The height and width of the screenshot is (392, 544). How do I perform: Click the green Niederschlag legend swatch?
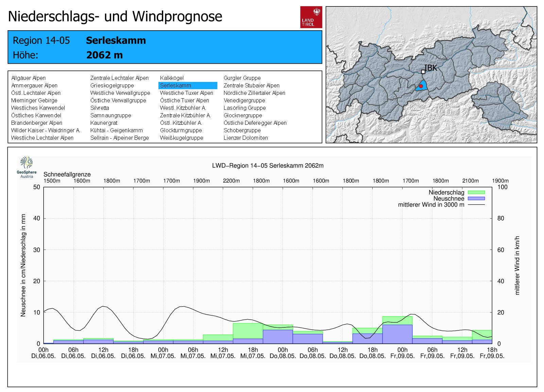(x=476, y=192)
